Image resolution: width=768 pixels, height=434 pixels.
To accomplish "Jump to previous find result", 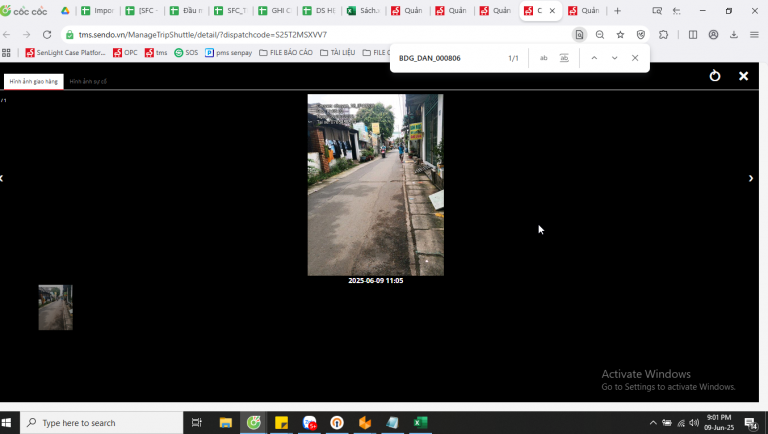I will click(x=594, y=58).
